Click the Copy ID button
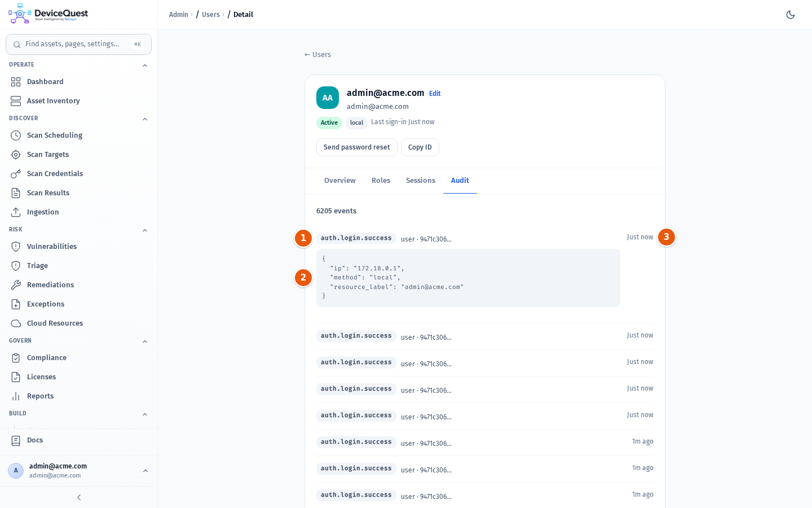 (420, 147)
